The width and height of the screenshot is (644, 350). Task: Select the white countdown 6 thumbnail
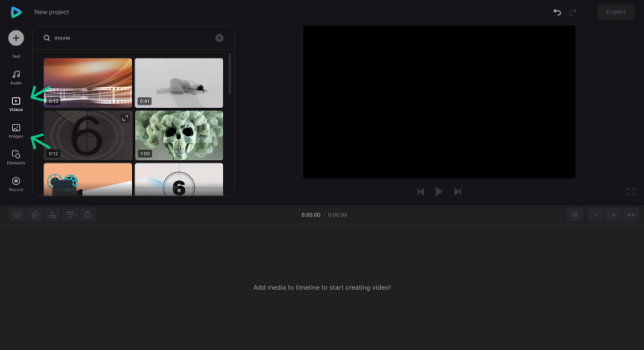coord(179,179)
